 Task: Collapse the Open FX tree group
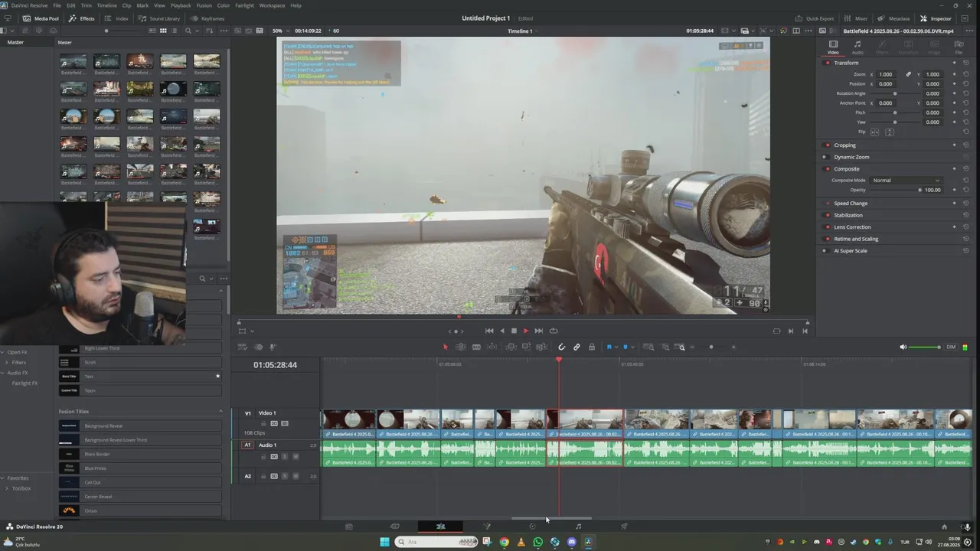(4, 352)
